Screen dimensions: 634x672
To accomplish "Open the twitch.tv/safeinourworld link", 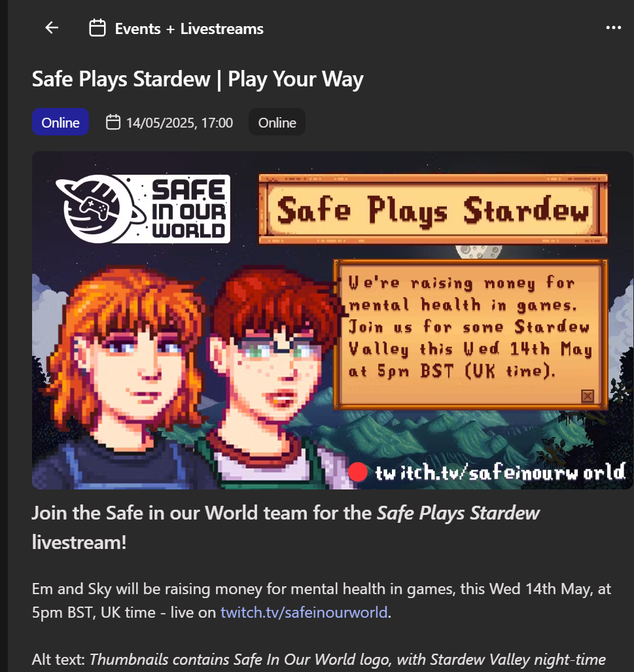I will (304, 612).
